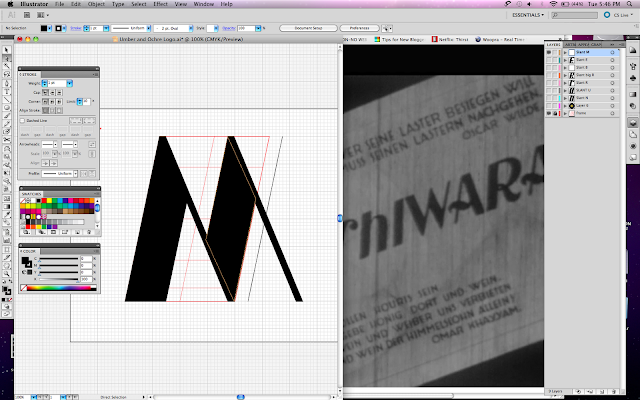Select the Type tool
This screenshot has height=400, width=640.
click(x=7, y=91)
